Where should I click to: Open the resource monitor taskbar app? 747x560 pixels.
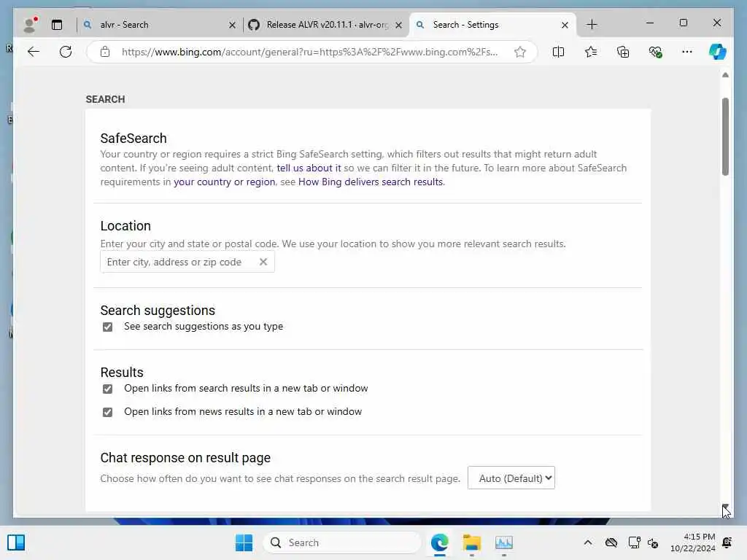503,542
